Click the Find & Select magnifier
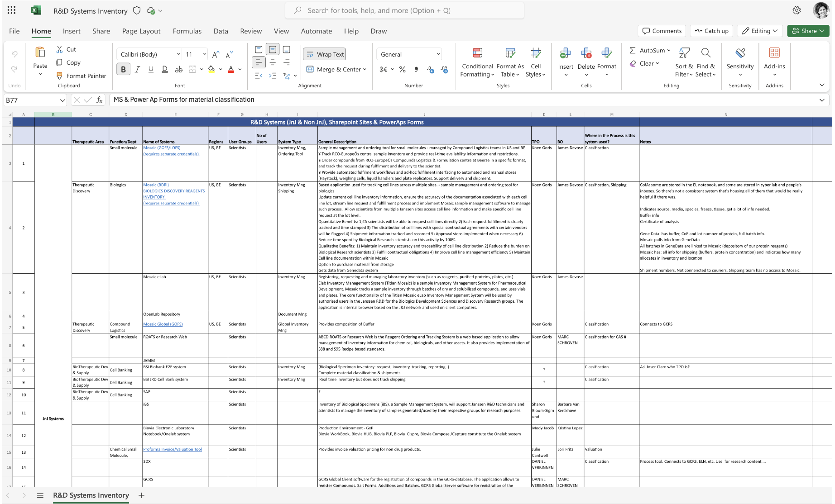This screenshot has height=504, width=835. (705, 53)
